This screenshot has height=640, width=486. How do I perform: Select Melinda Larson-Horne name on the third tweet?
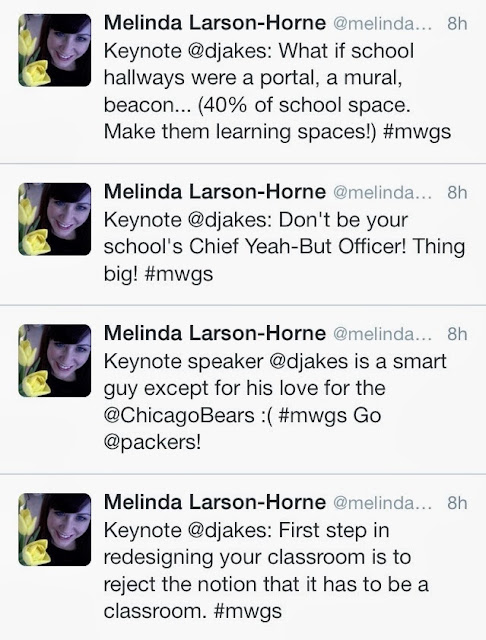[215, 333]
